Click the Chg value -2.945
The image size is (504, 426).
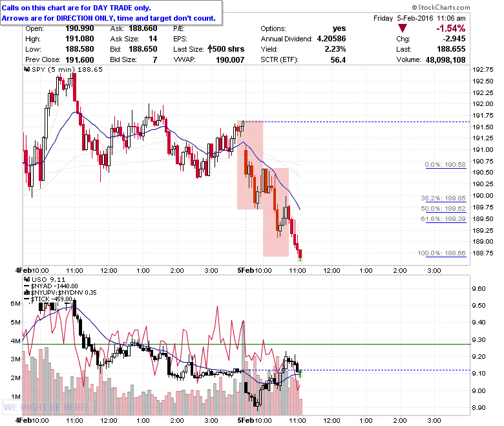[x=454, y=39]
